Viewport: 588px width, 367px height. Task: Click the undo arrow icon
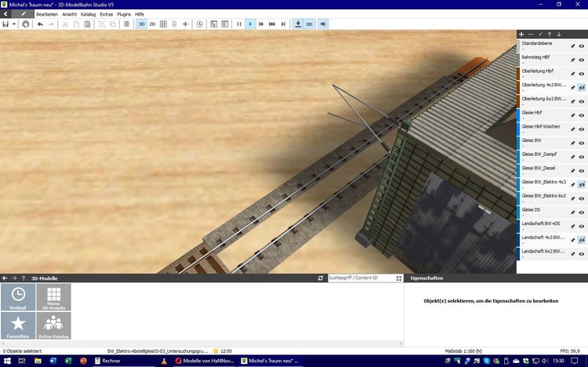[x=40, y=24]
